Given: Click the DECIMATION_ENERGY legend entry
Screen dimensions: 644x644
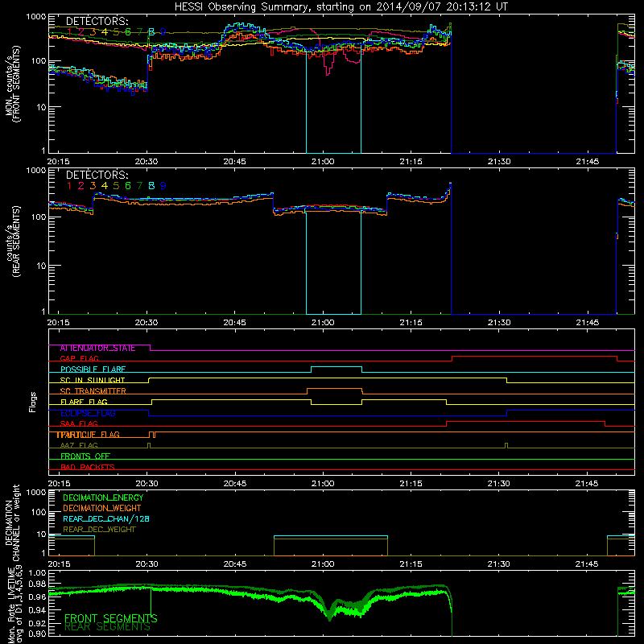Looking at the screenshot, I should click(x=103, y=497).
